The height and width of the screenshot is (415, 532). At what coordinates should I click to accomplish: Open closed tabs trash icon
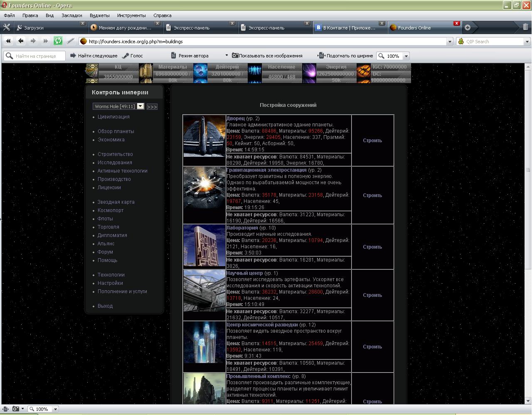525,27
